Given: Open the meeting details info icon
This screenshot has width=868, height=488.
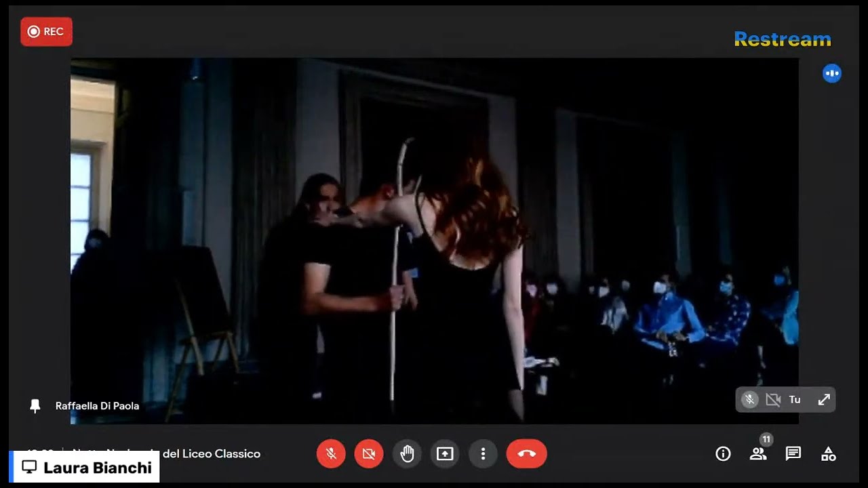Looking at the screenshot, I should 723,454.
